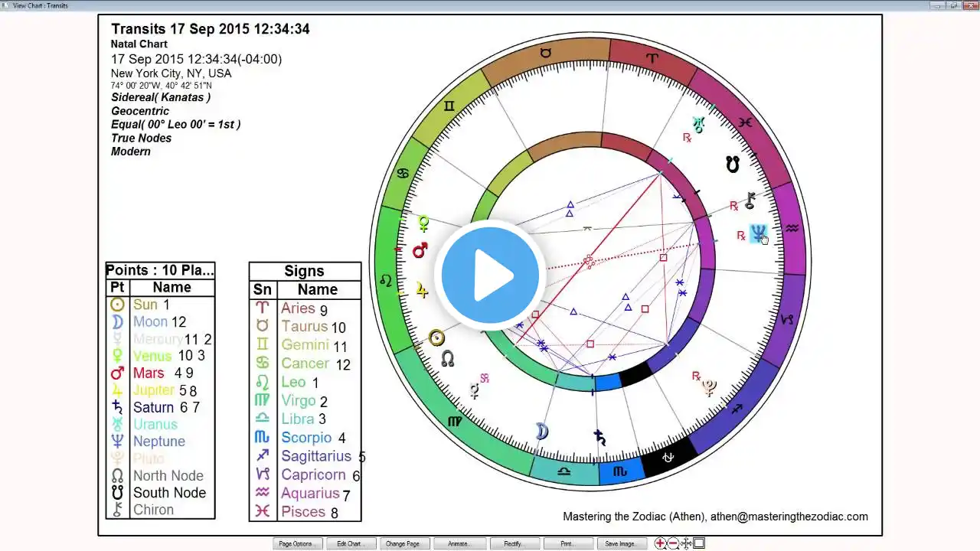Click the 'New York City, NY, USA' location text
Viewport: 980px width, 551px height.
pyautogui.click(x=171, y=73)
